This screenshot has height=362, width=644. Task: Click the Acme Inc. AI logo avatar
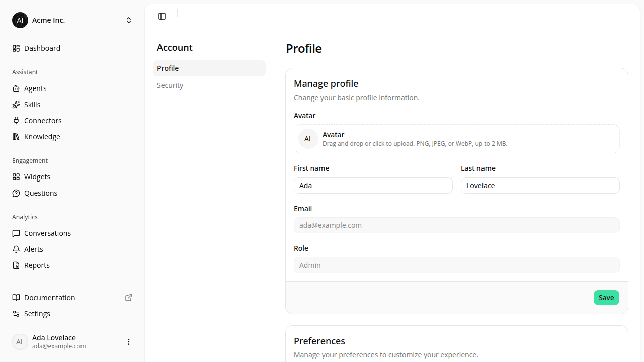20,20
